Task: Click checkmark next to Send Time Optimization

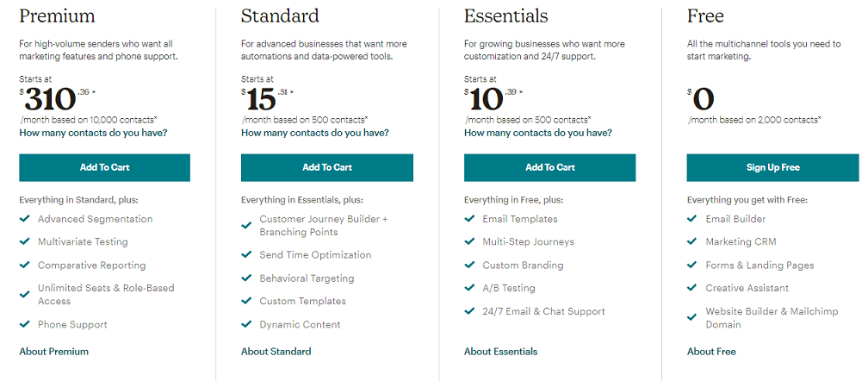Action: tap(247, 255)
